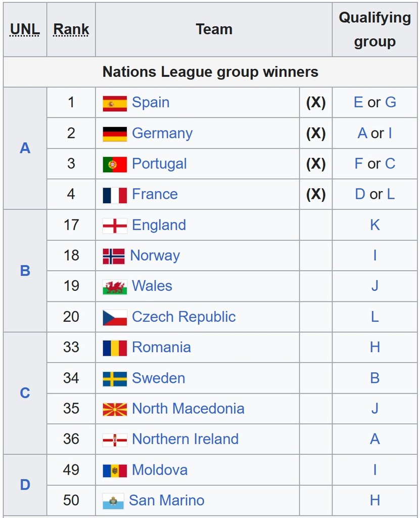Click the Germany flag icon
Screen dimensions: 420x518
115,134
